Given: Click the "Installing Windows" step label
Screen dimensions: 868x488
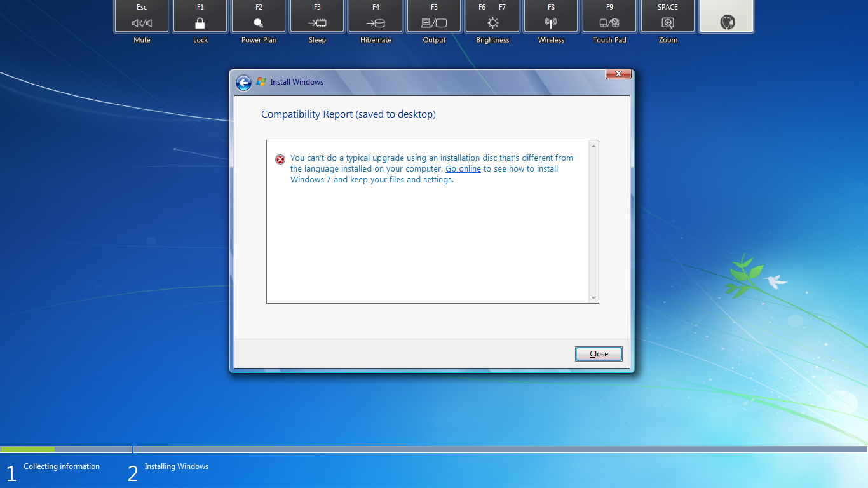Looking at the screenshot, I should point(177,466).
